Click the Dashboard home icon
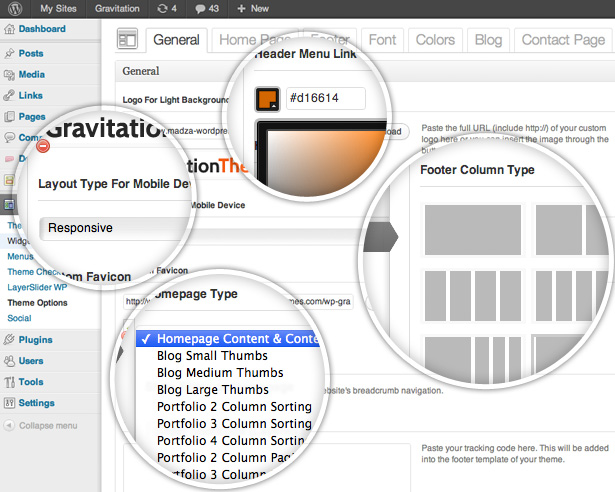615x492 pixels. (x=9, y=29)
